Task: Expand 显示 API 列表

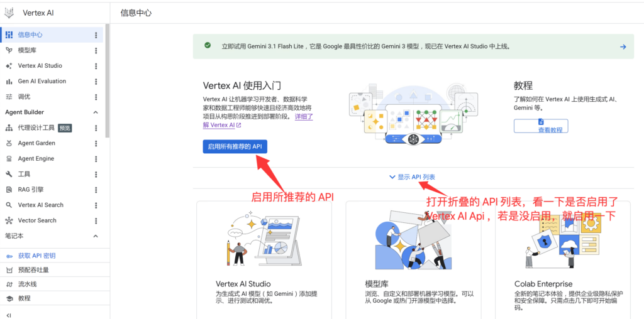Action: 412,177
